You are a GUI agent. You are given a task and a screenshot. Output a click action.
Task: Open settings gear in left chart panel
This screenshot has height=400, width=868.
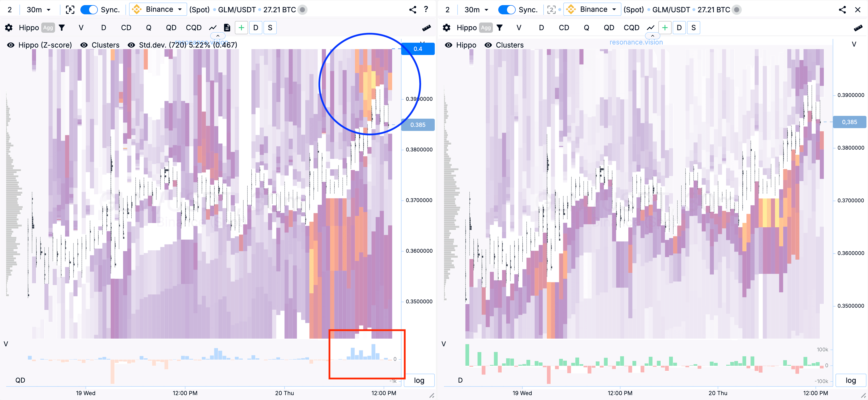[x=9, y=28]
